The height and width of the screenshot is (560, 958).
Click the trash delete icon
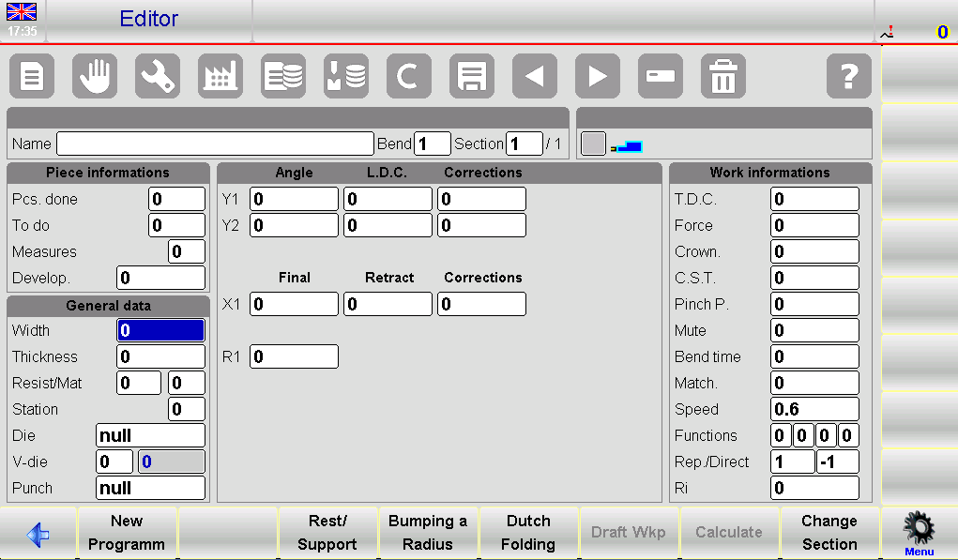click(723, 77)
